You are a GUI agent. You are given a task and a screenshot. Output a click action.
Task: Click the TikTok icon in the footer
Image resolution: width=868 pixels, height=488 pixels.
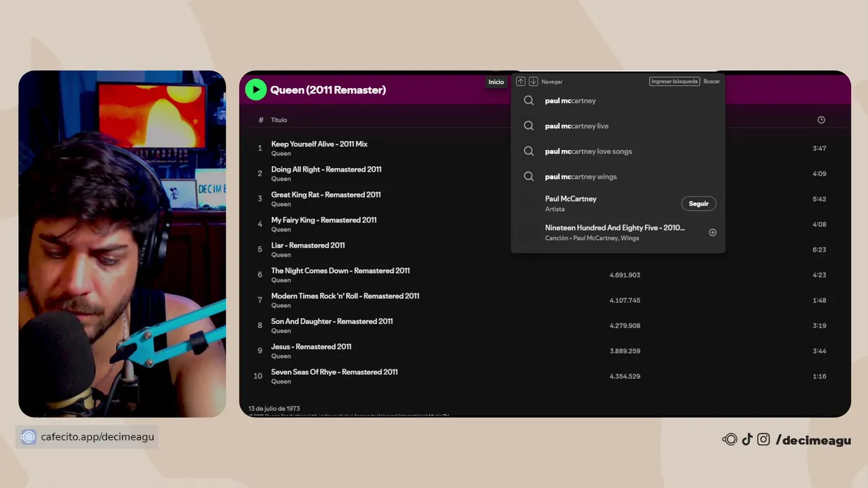tap(747, 440)
